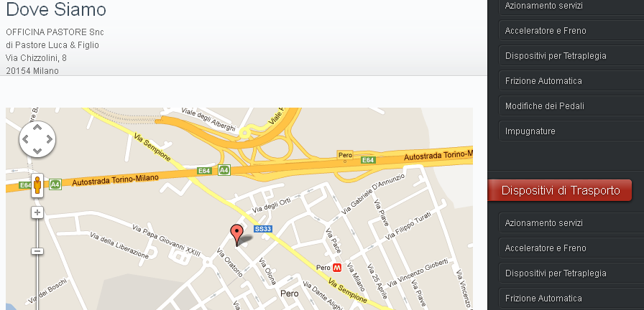Pan the map right with the arrow control
The height and width of the screenshot is (310, 644).
[50, 139]
